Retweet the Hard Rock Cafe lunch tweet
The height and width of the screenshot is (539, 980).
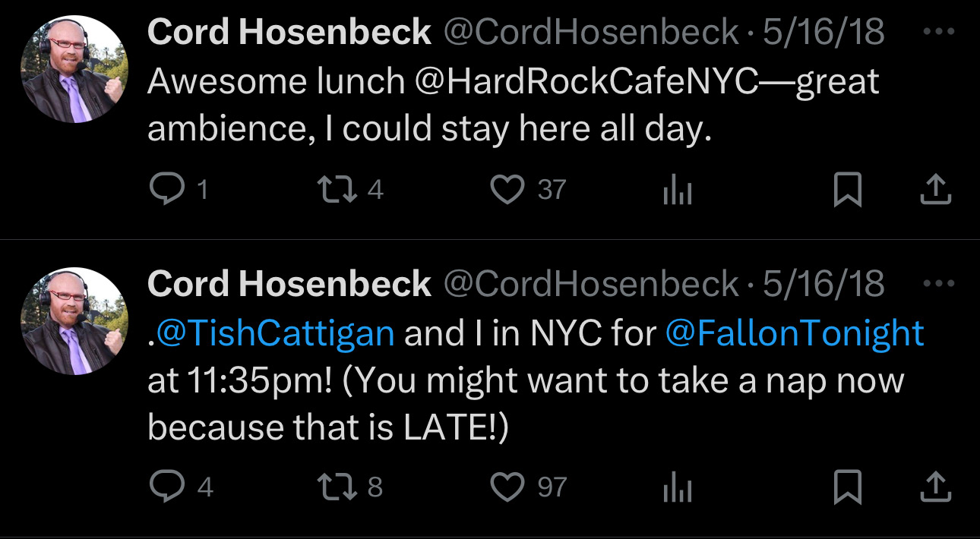(x=336, y=190)
